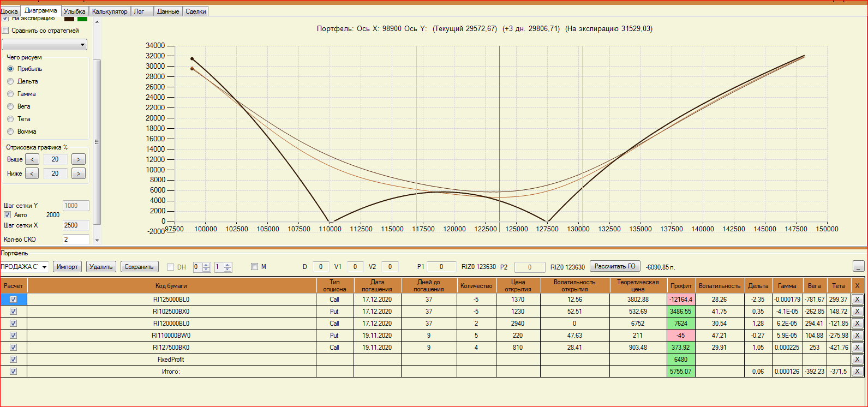Click the Код бумаги column header
Image resolution: width=868 pixels, height=407 pixels.
(x=171, y=286)
